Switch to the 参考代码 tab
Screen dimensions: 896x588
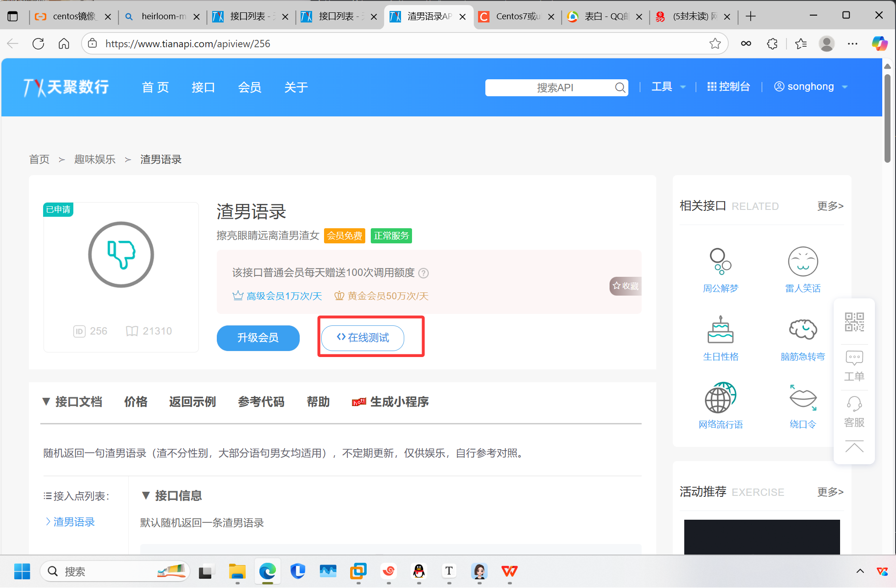click(261, 402)
